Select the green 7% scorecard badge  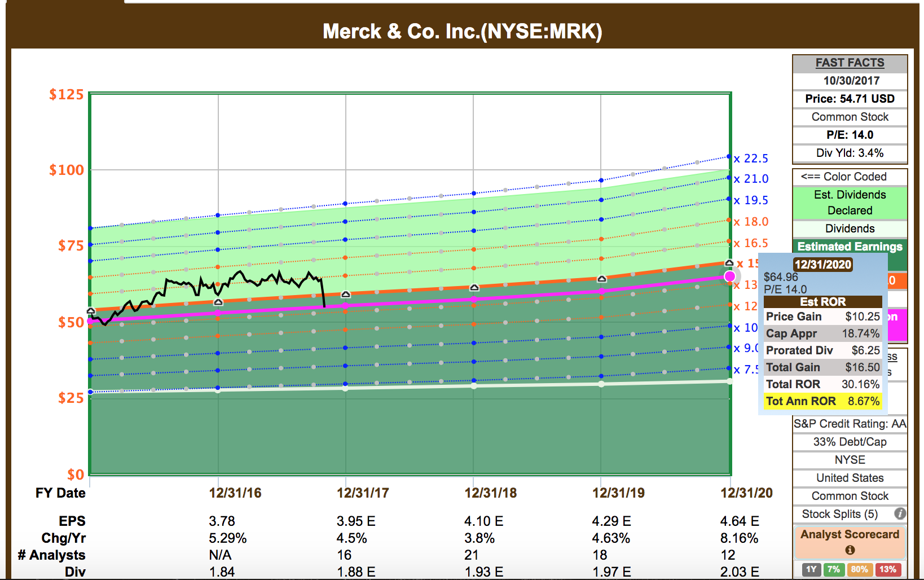coord(834,569)
